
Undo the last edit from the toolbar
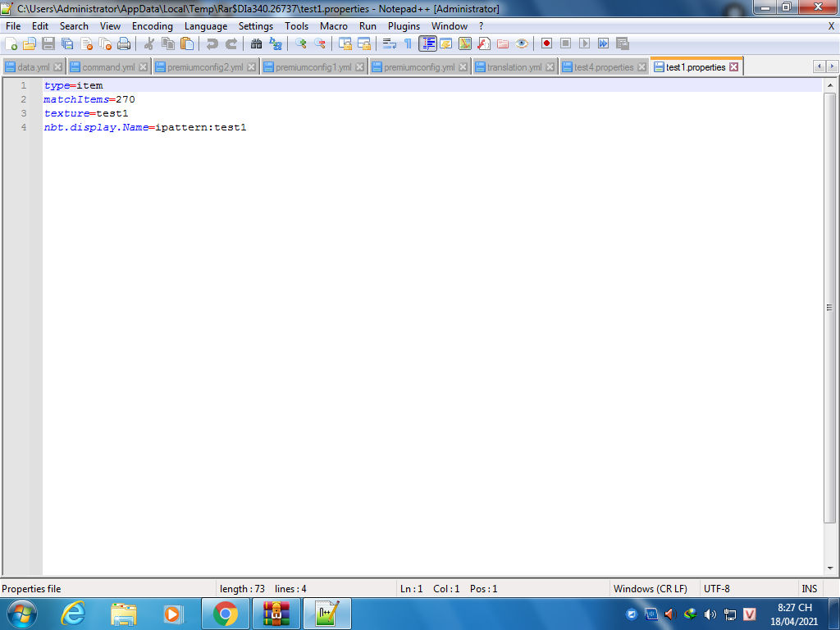coord(212,44)
